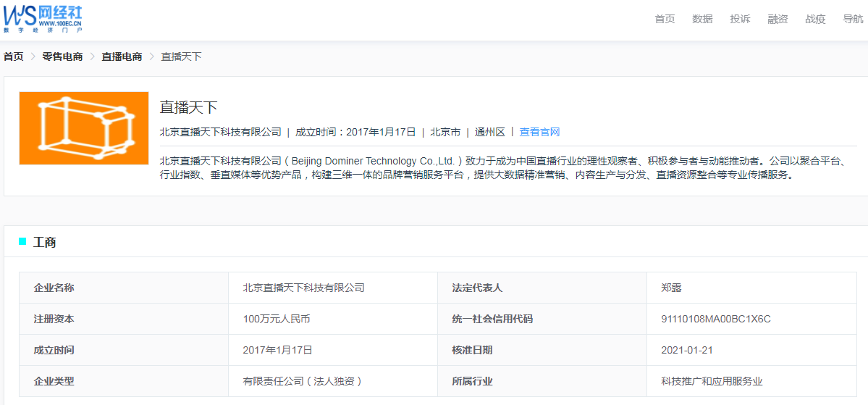The width and height of the screenshot is (868, 405).
Task: Click the 注册资本 label cell
Action: pyautogui.click(x=124, y=319)
